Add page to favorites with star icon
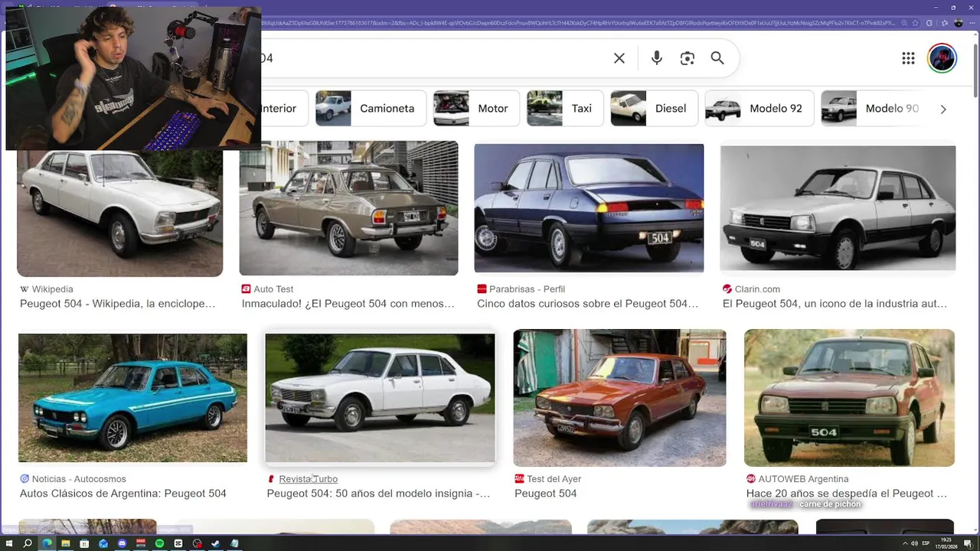 click(x=915, y=23)
